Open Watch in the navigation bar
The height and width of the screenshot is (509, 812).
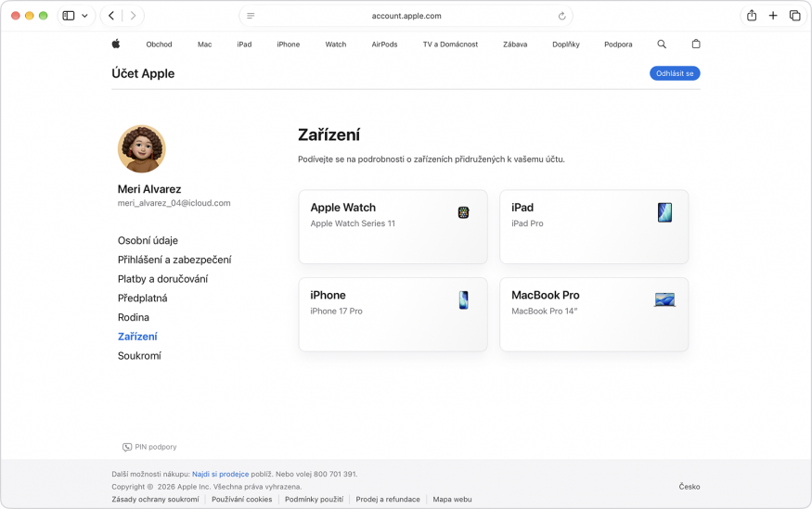[336, 45]
